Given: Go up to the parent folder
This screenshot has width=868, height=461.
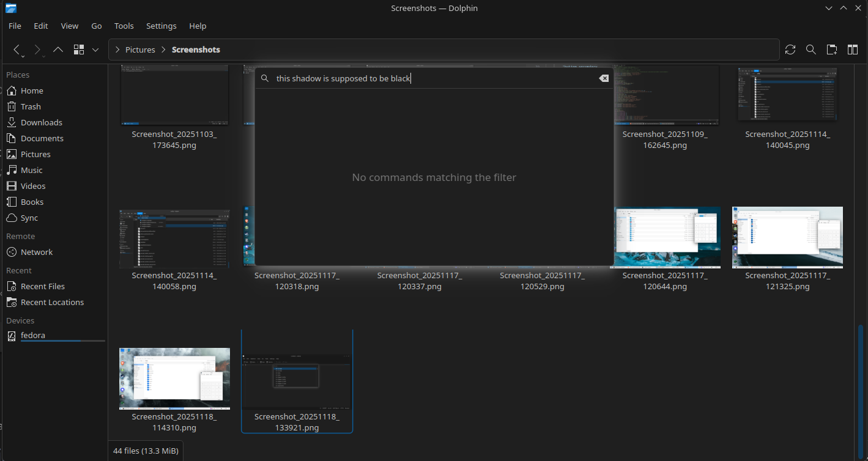Looking at the screenshot, I should point(58,50).
